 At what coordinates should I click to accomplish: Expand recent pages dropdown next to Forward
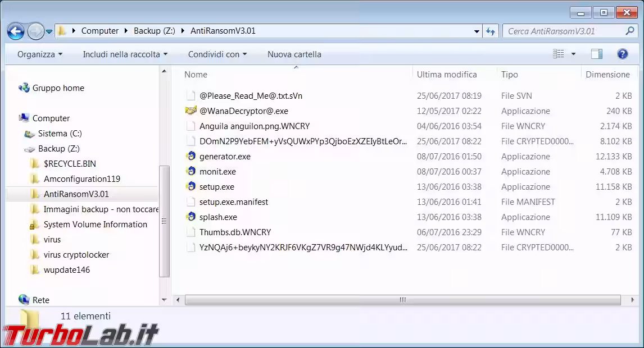point(49,31)
